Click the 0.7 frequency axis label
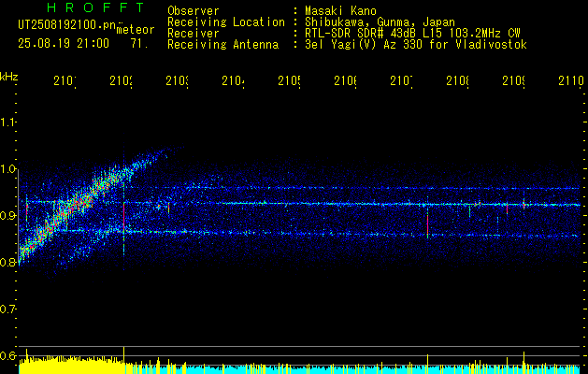This screenshot has width=588, height=374. click(7, 309)
